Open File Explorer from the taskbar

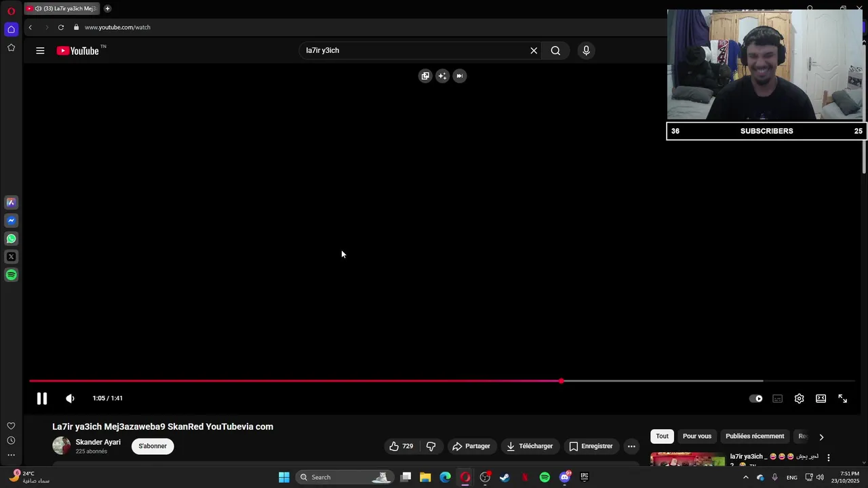click(x=425, y=477)
